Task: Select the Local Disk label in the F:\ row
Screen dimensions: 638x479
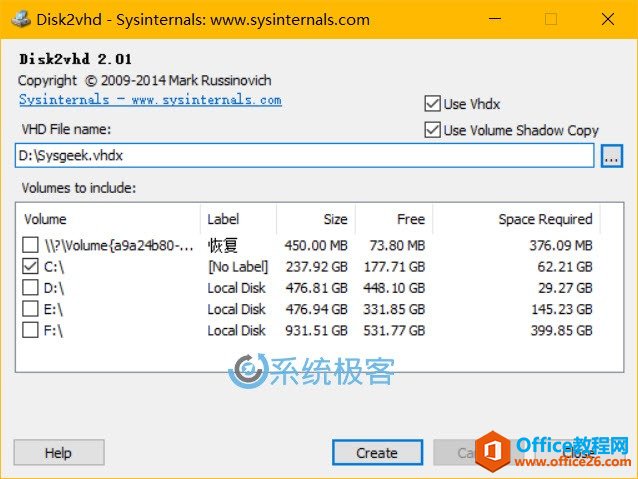Action: [236, 330]
